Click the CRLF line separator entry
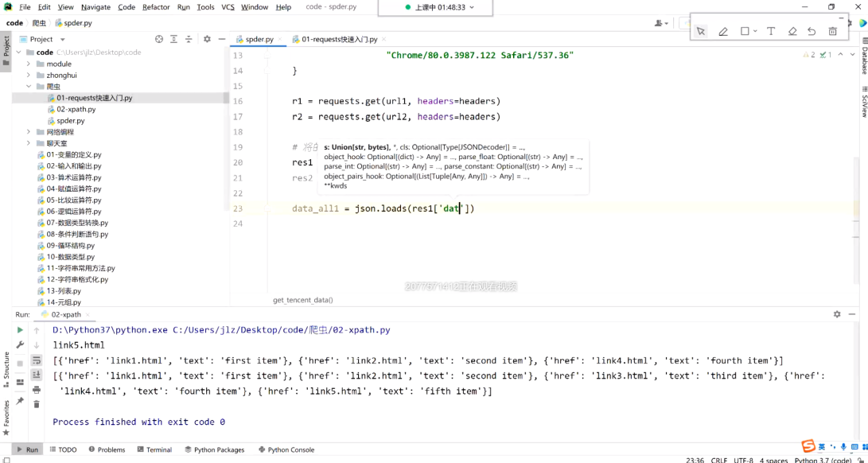This screenshot has width=868, height=463. pos(719,461)
